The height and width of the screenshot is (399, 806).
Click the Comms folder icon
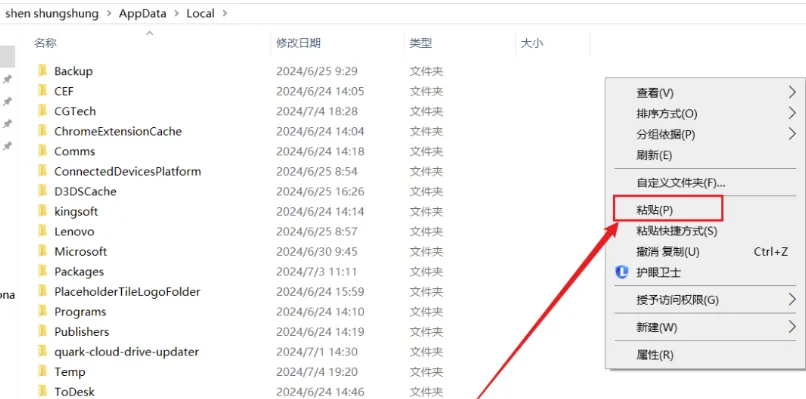click(x=43, y=151)
